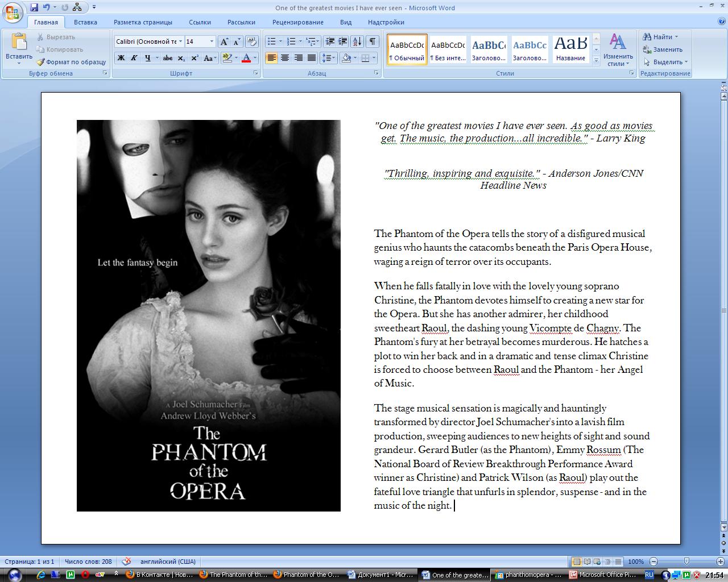Open Word help via the question mark icon
728x582 pixels.
(721, 22)
